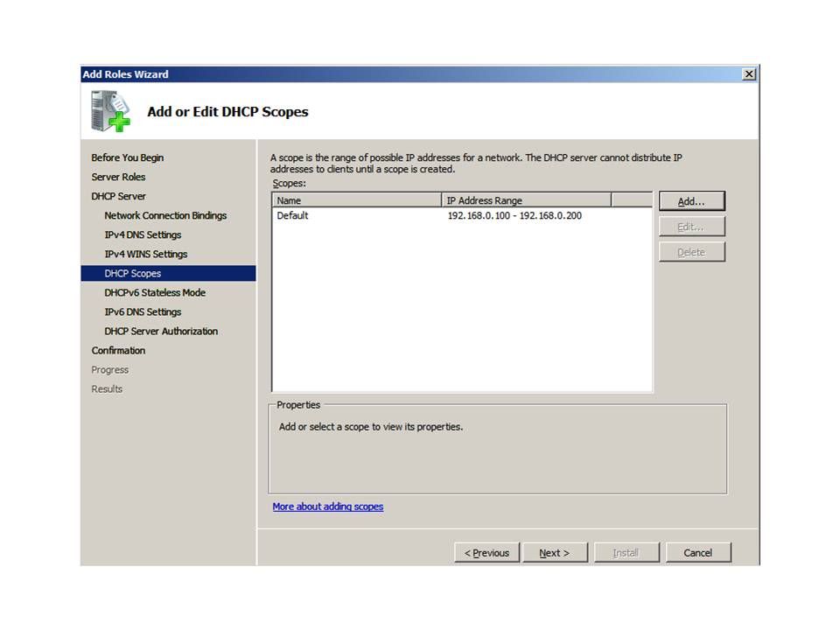The height and width of the screenshot is (630, 840).
Task: Open IPv6 DNS Settings step
Action: tap(143, 311)
